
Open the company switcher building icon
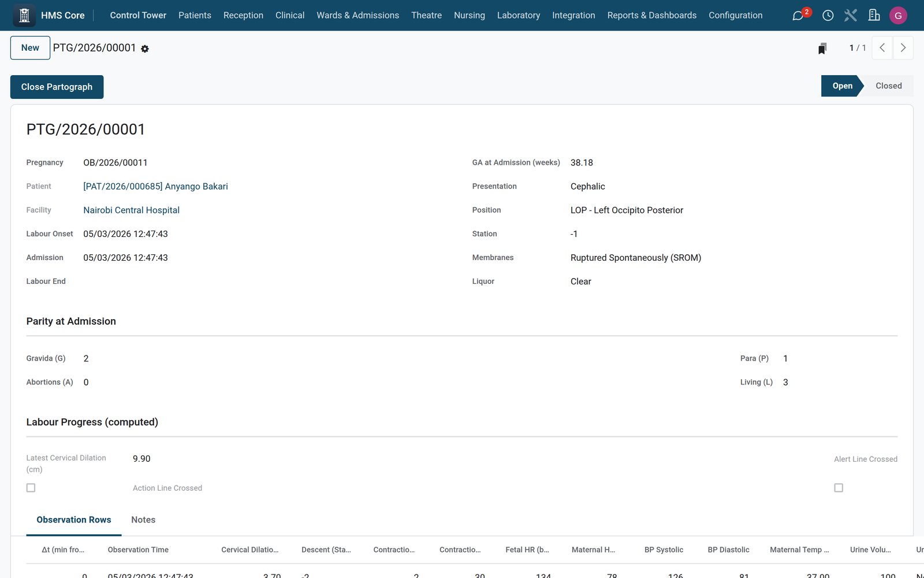coord(874,16)
